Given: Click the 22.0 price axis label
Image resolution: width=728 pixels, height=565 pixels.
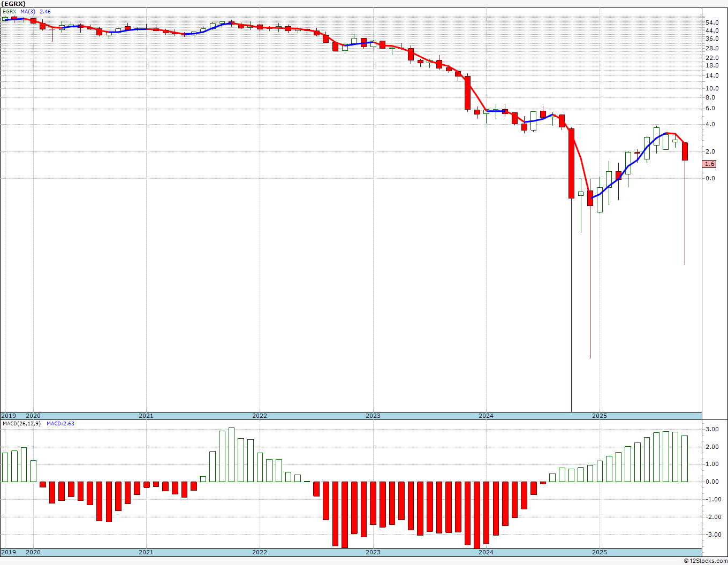Looking at the screenshot, I should [x=712, y=57].
